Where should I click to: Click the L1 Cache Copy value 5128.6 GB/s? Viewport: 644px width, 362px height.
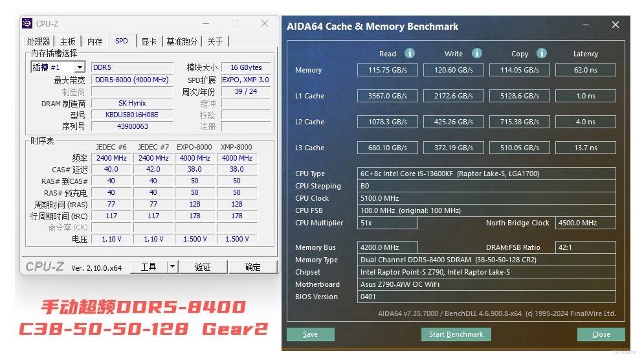tap(520, 96)
